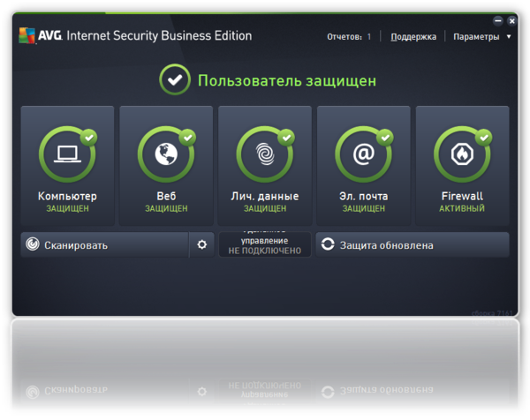Open the Компьютер protection tile
Image resolution: width=530 pixels, height=420 pixels.
67,165
